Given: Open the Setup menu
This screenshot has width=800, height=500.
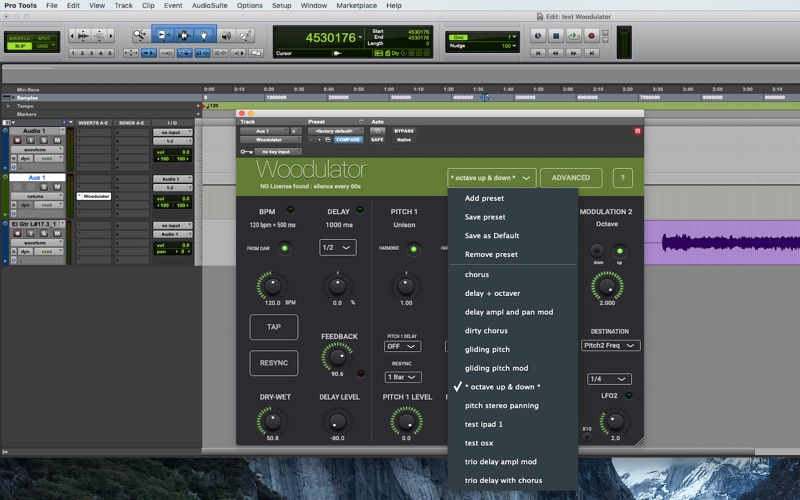Looking at the screenshot, I should click(x=282, y=6).
